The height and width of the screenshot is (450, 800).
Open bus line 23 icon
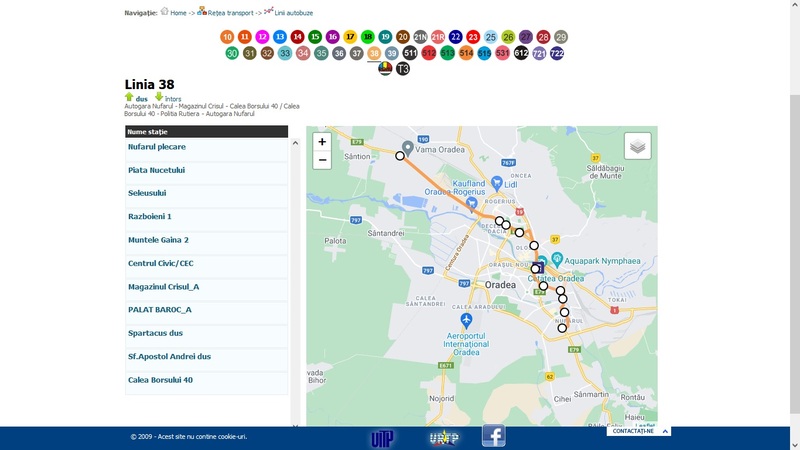click(x=473, y=37)
